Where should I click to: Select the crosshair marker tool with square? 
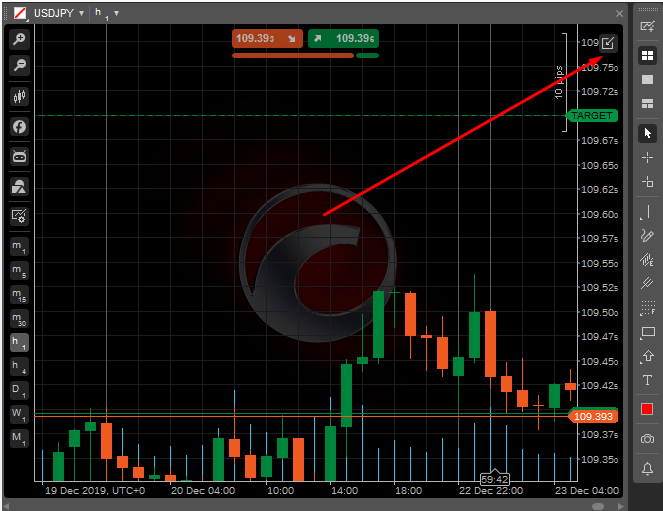(647, 182)
